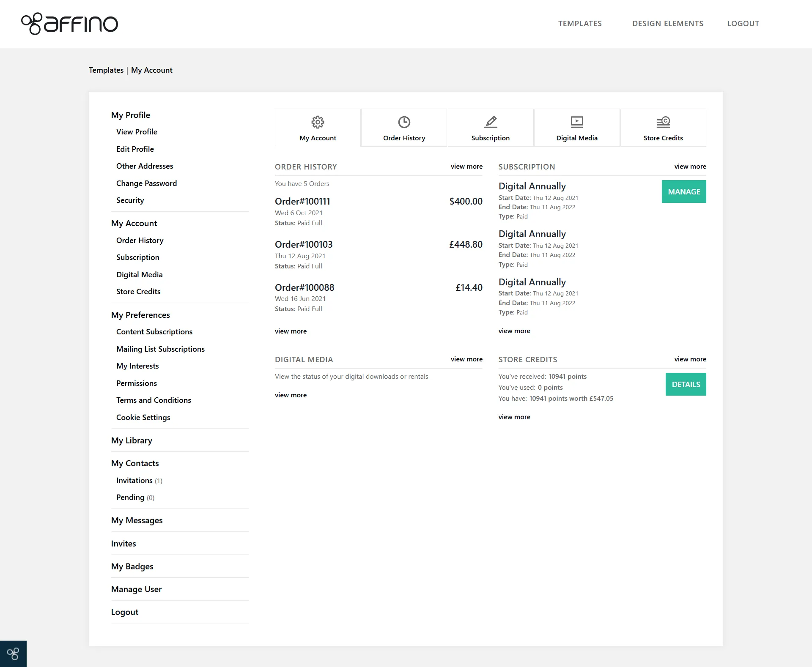This screenshot has width=812, height=667.
Task: Click LOGOUT in the top navigation
Action: click(x=743, y=24)
